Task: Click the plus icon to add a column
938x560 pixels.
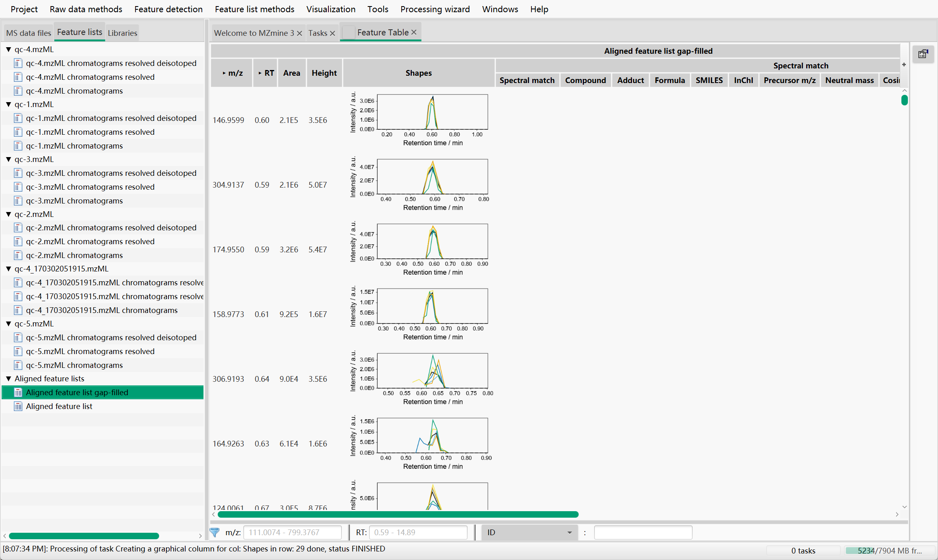Action: coord(903,64)
